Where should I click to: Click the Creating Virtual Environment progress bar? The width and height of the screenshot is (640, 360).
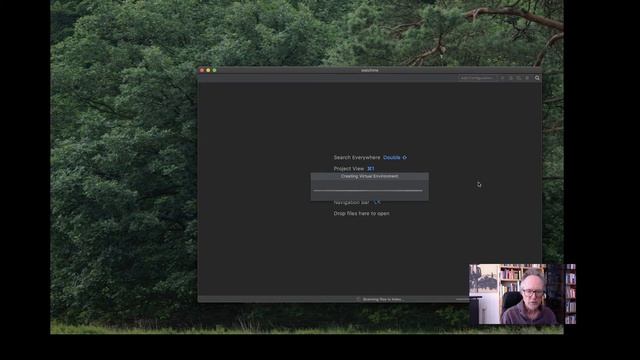pos(368,190)
